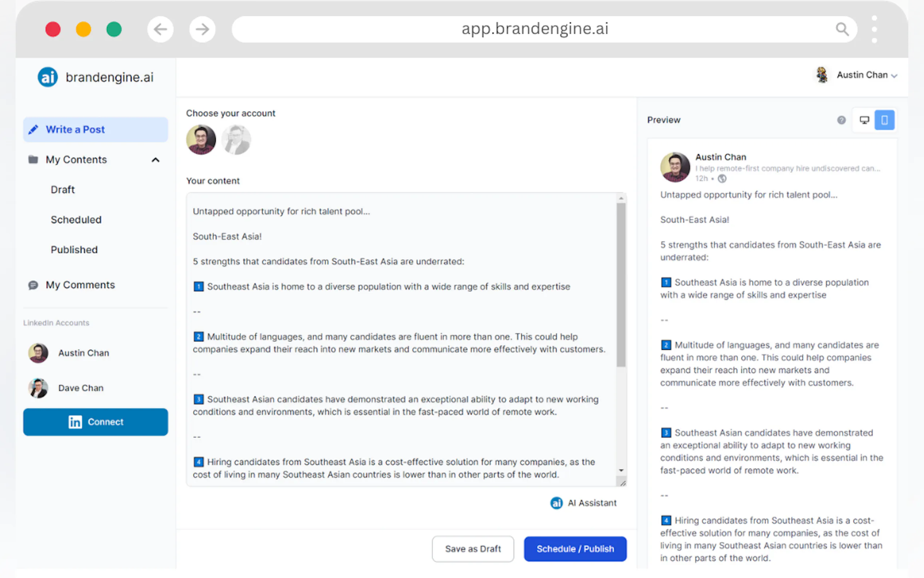Open the AI Assistant
924x578 pixels.
(x=583, y=503)
